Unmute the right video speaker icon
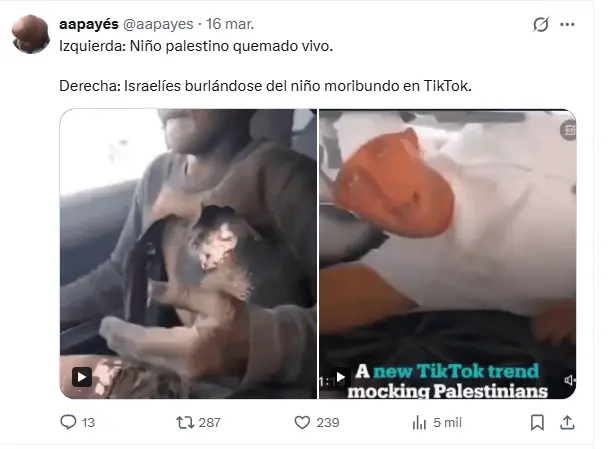This screenshot has height=449, width=610. coord(569,380)
